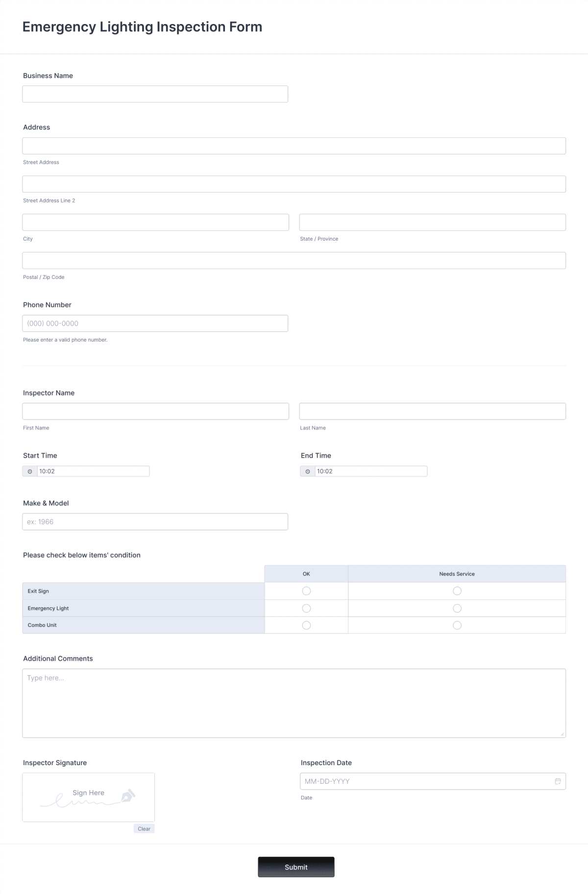Click the Start Time clock icon

[x=30, y=471]
